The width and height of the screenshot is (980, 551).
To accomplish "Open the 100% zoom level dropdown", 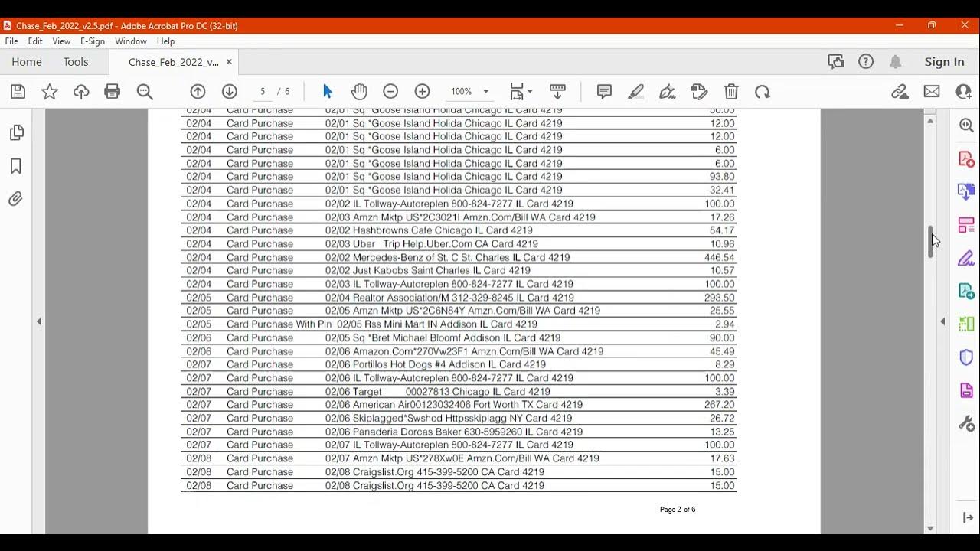I will coord(485,92).
